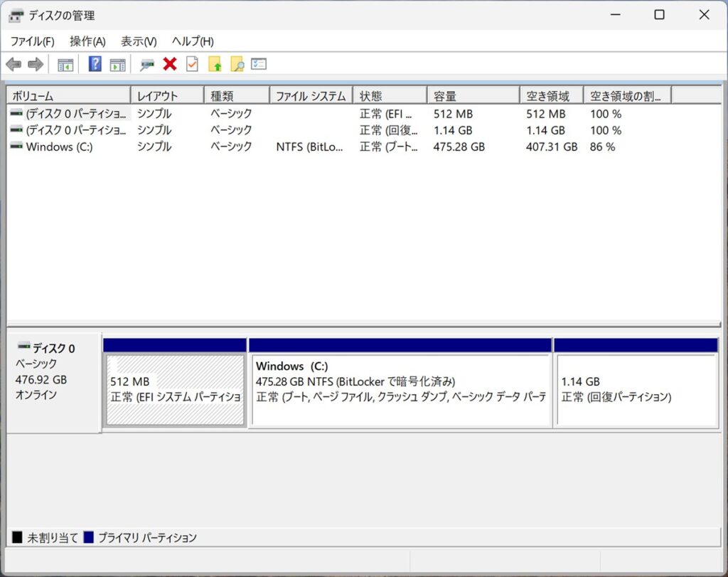Click the disk icon next to ディスク 0
Screen dimensions: 728x577
[x=23, y=346]
